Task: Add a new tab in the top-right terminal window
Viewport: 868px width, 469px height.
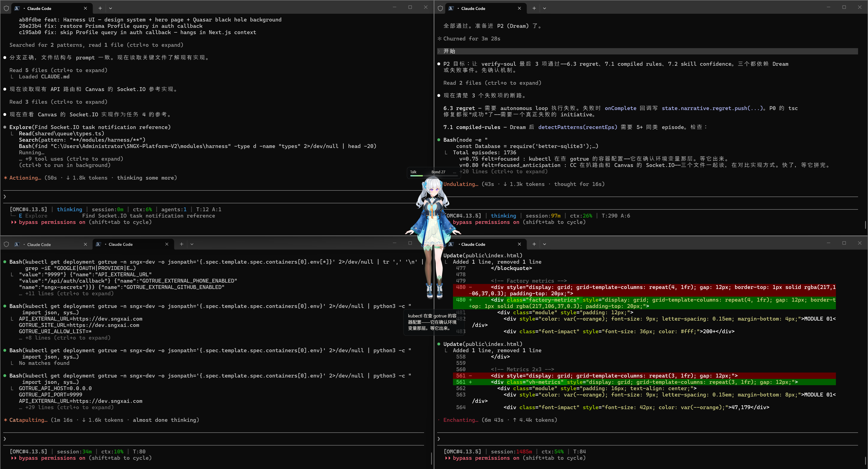Action: 534,8
